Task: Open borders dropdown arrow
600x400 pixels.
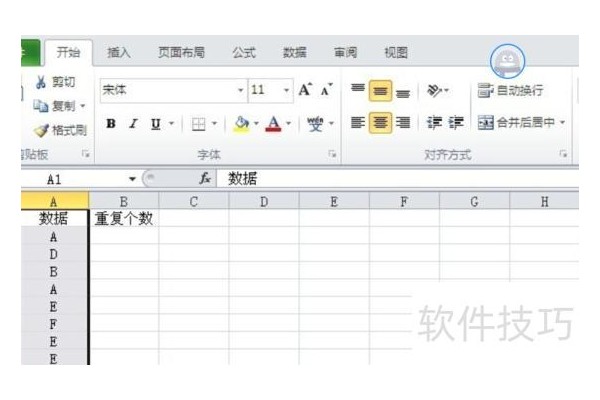Action: (214, 123)
